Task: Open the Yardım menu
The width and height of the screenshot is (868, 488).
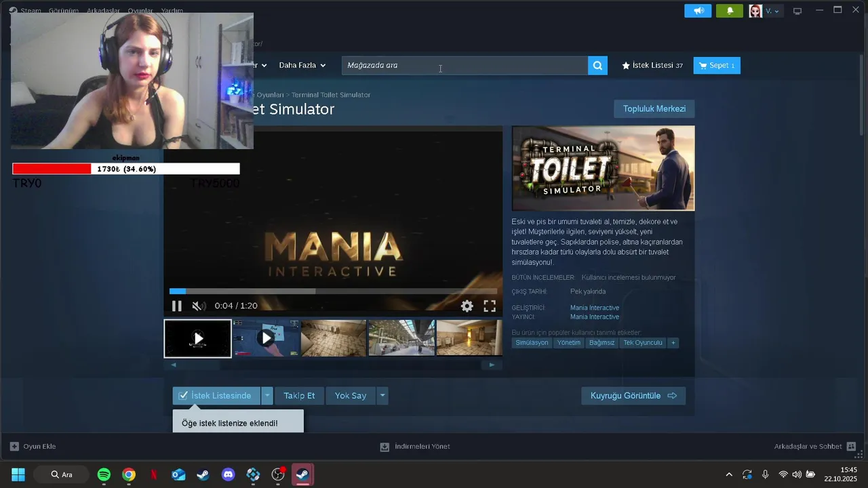Action: point(172,11)
